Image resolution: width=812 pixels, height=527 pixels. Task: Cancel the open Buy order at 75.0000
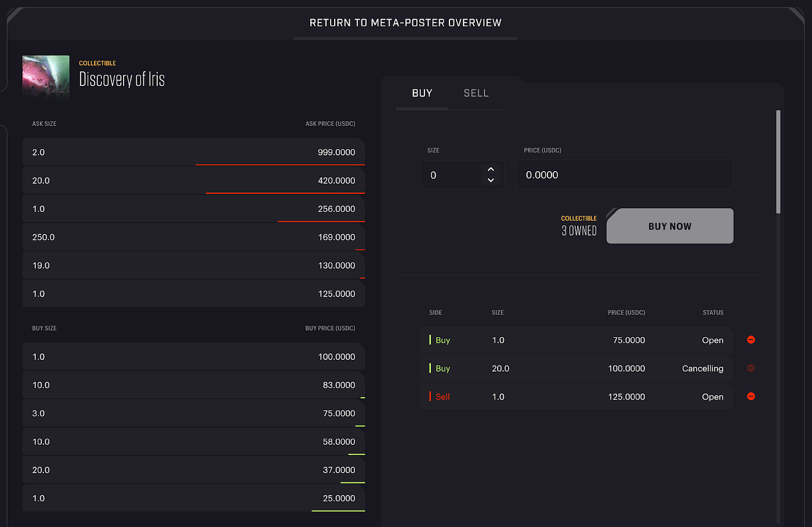click(x=751, y=340)
